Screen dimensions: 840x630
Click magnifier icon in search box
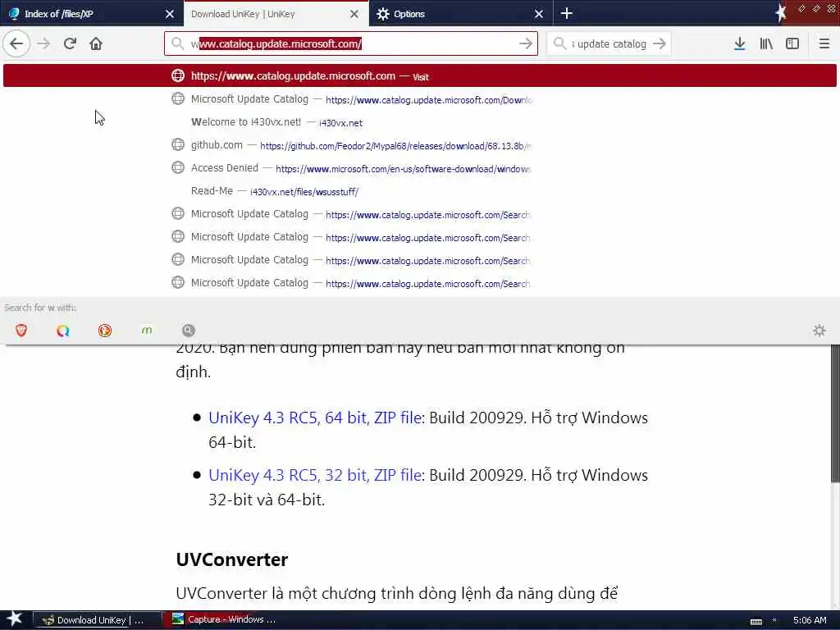pyautogui.click(x=559, y=43)
